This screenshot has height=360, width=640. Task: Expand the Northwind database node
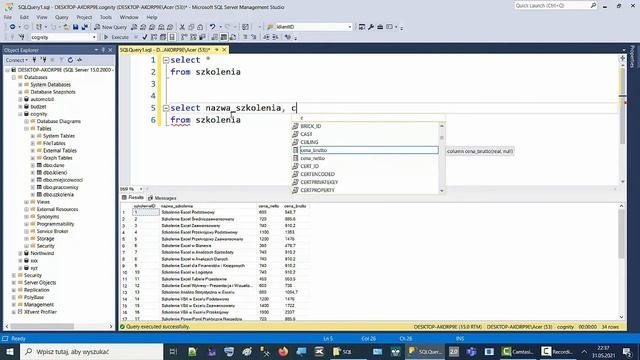pyautogui.click(x=20, y=253)
